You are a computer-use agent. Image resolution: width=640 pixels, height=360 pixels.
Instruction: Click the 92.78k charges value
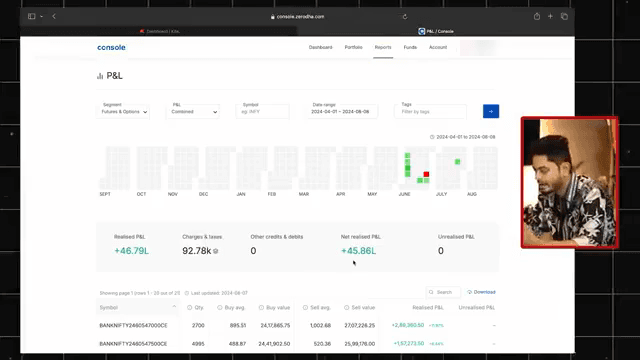(x=197, y=251)
